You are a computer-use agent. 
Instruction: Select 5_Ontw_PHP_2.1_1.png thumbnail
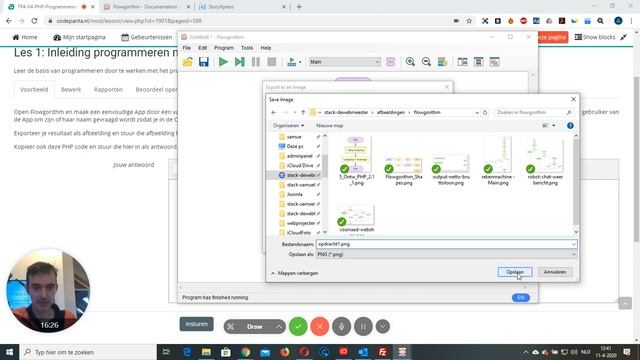[x=356, y=161]
